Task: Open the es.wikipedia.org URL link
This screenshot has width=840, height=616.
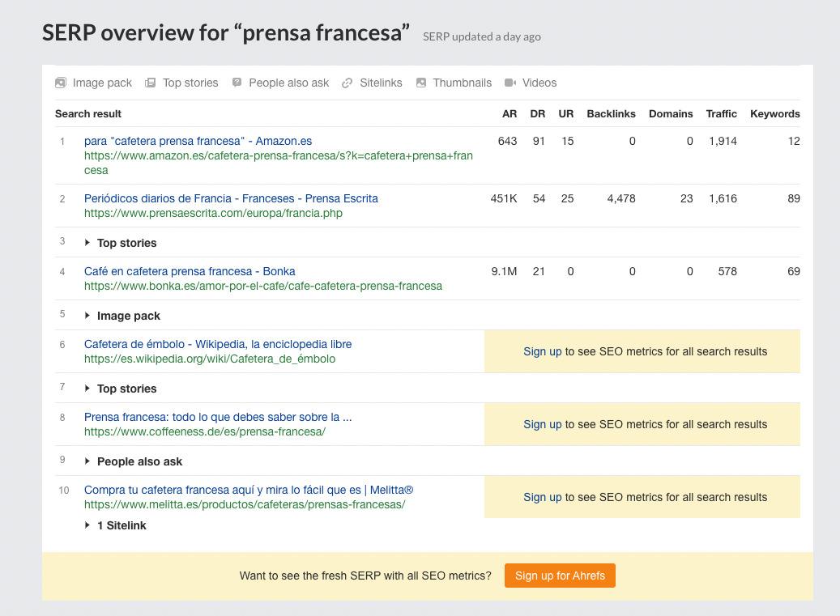Action: coord(210,359)
